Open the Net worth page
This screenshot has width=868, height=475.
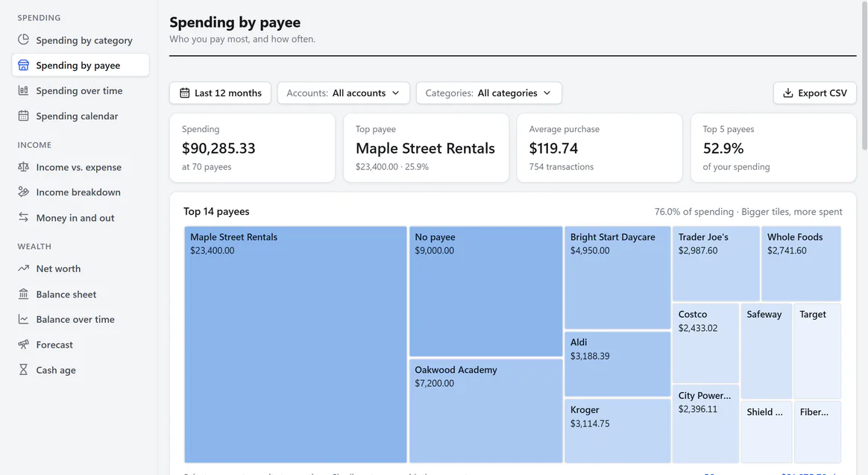tap(81, 268)
